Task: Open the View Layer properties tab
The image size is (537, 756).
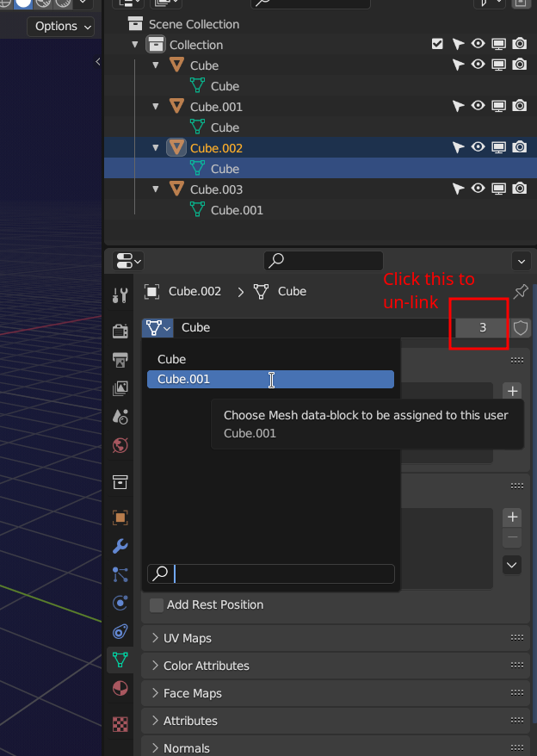Action: pyautogui.click(x=120, y=388)
